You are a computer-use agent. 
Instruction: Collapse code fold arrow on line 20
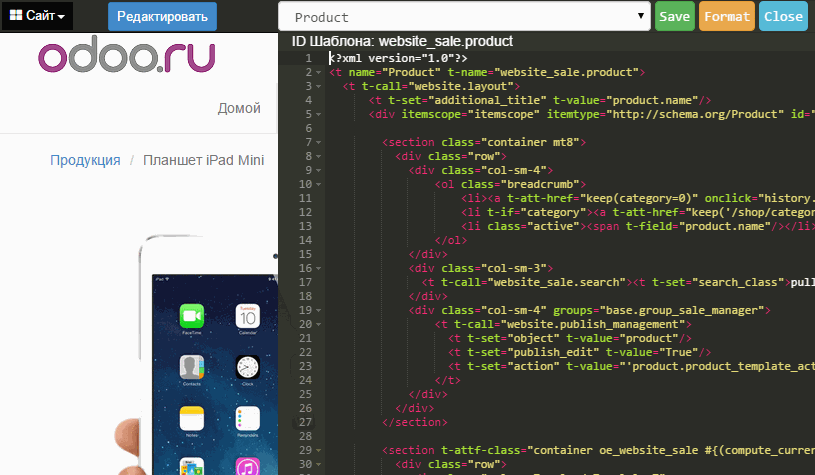[x=318, y=325]
